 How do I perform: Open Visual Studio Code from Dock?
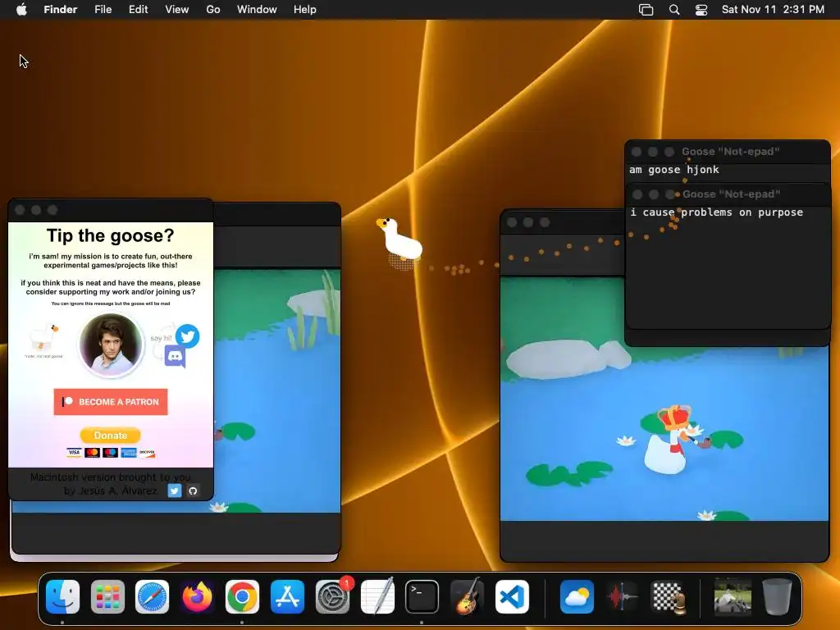coord(512,596)
